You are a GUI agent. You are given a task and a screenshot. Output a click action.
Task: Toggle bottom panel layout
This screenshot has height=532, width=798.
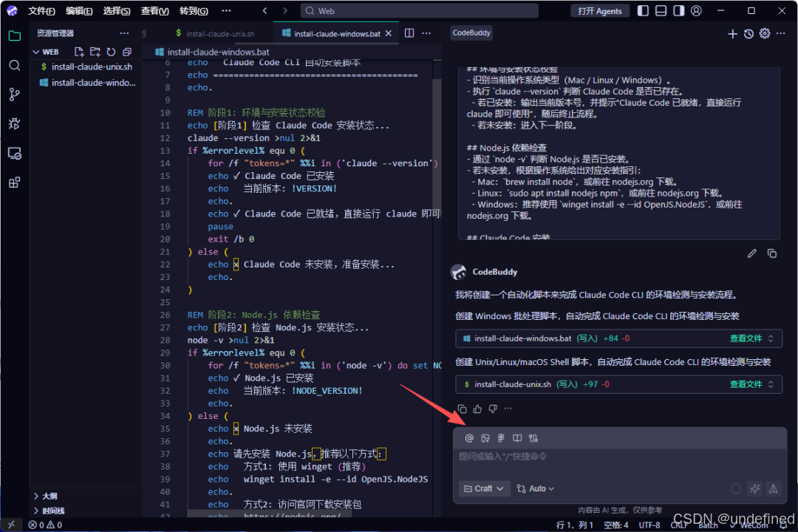point(661,10)
